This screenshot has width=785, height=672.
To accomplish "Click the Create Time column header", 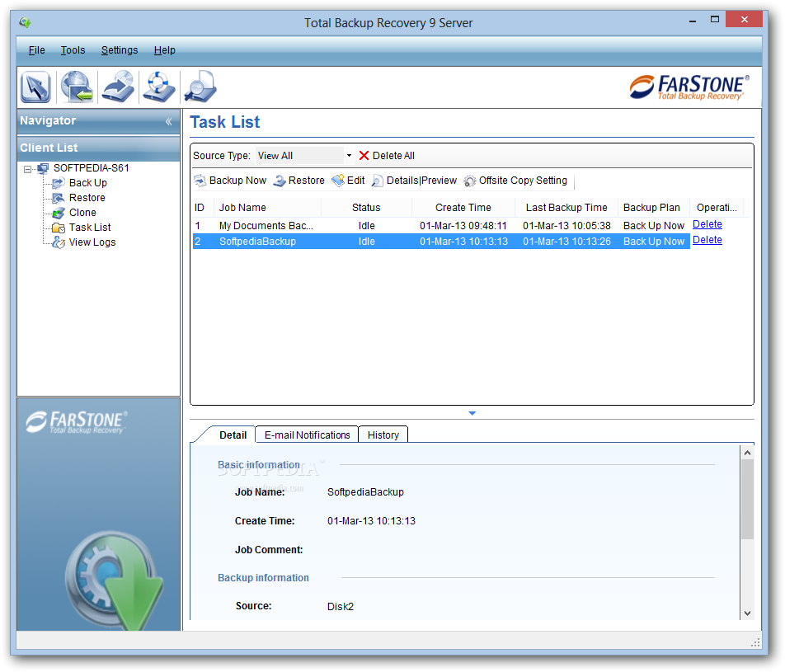I will [463, 207].
